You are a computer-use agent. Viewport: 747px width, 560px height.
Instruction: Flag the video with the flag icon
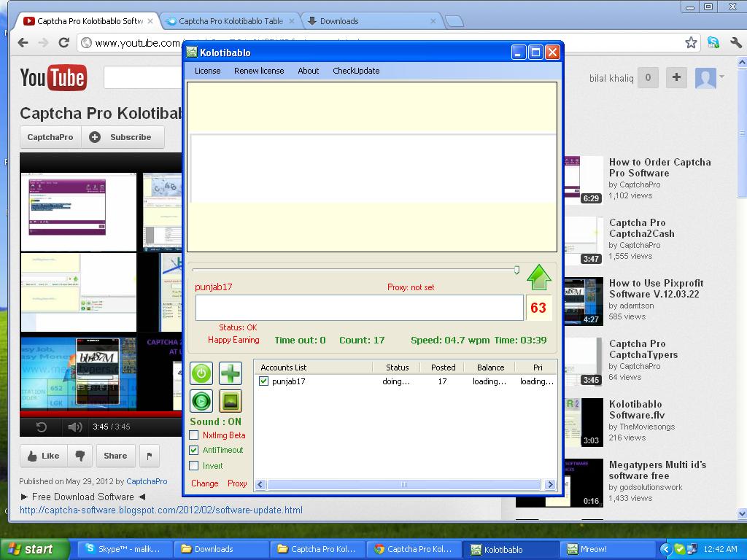150,456
